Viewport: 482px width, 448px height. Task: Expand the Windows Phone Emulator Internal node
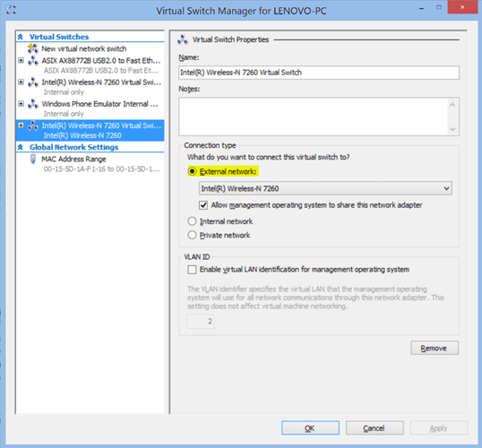pyautogui.click(x=21, y=104)
